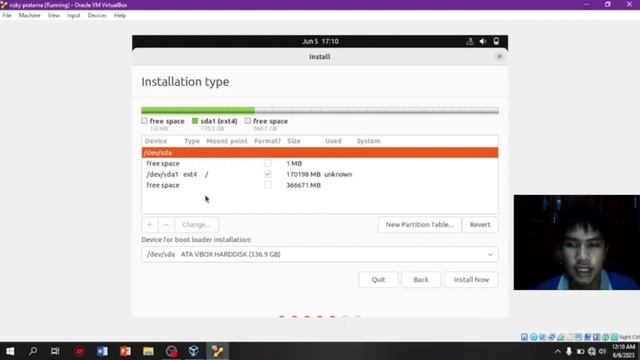Launch the red circular app in taskbar

[x=79, y=351]
